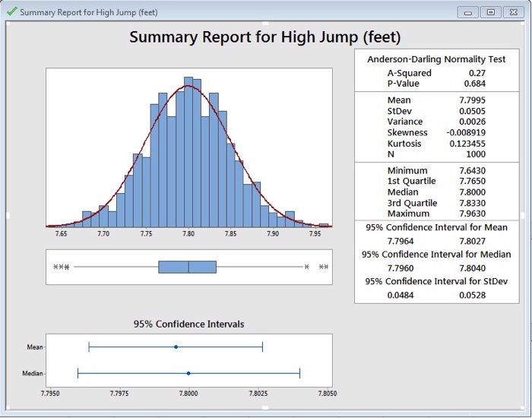The image size is (532, 418).
Task: Select the Summary Report for High Jump heading
Action: [x=264, y=37]
